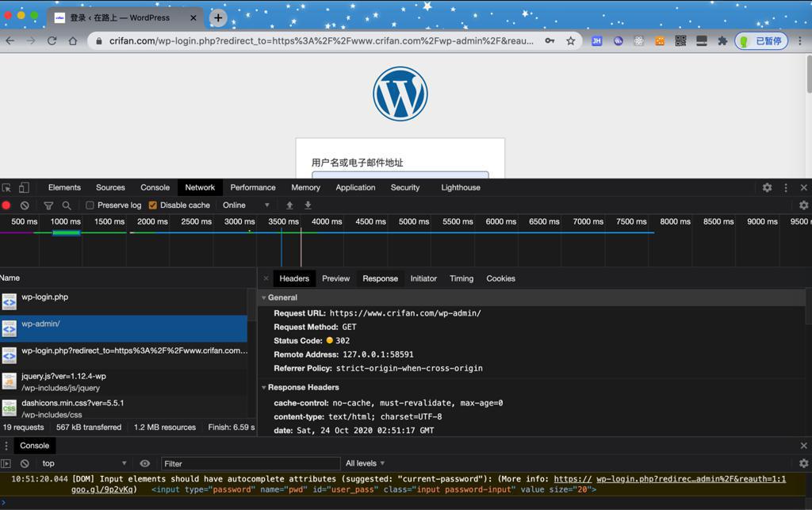The image size is (812, 510).
Task: Open the top JavaScript context dropdown
Action: (x=84, y=463)
